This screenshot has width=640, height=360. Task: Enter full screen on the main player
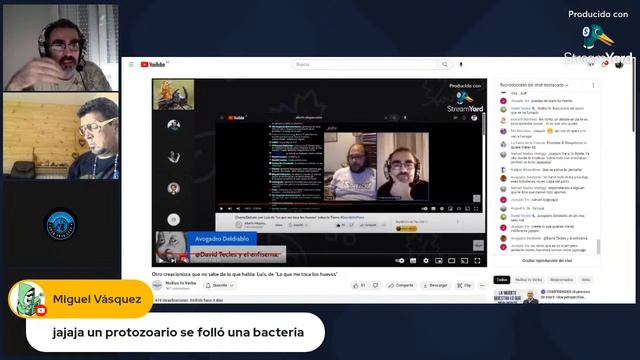[477, 261]
